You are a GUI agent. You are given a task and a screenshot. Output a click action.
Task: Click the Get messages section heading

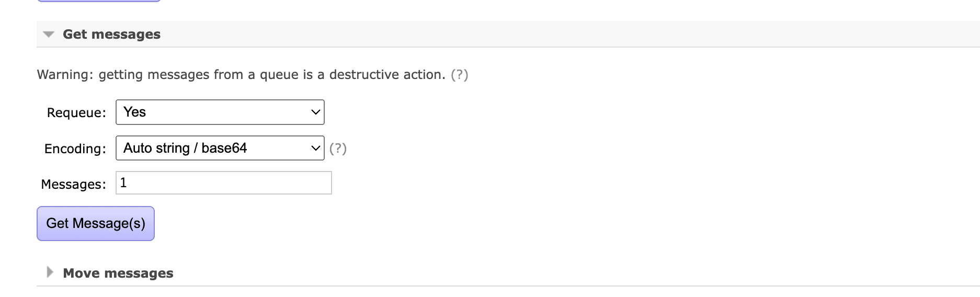[111, 35]
